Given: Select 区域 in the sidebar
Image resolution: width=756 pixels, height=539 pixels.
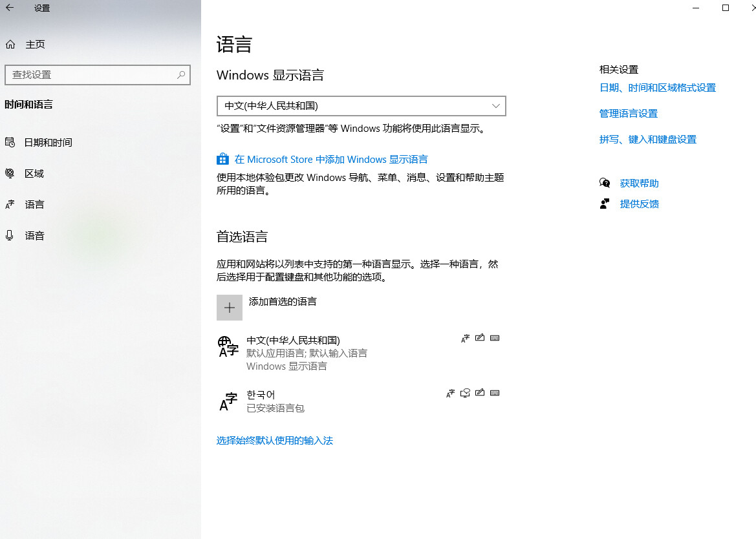Looking at the screenshot, I should (34, 174).
